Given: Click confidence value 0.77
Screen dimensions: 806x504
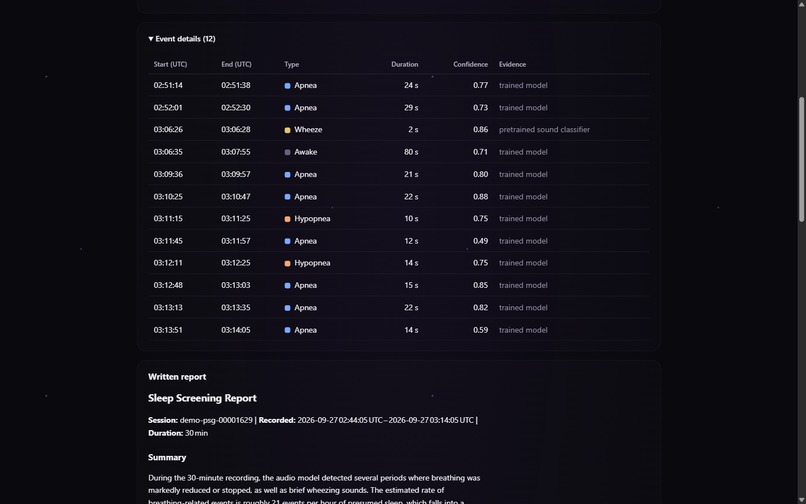Looking at the screenshot, I should coord(481,85).
